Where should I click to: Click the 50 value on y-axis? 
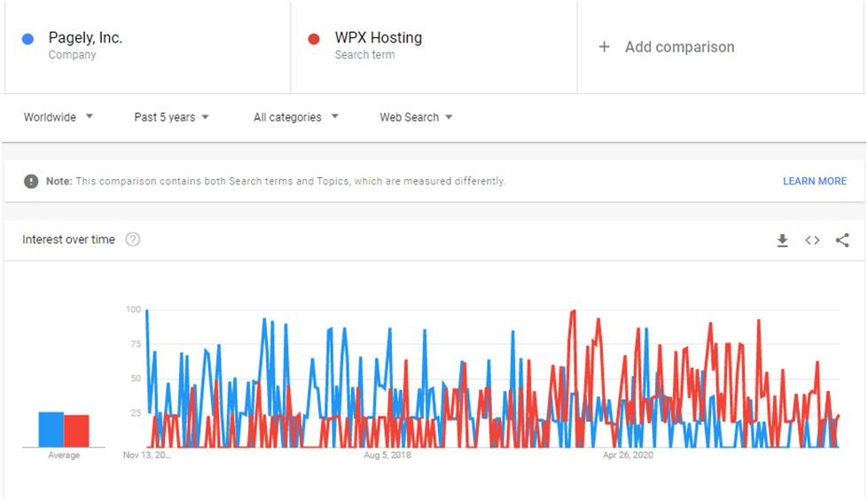[136, 379]
